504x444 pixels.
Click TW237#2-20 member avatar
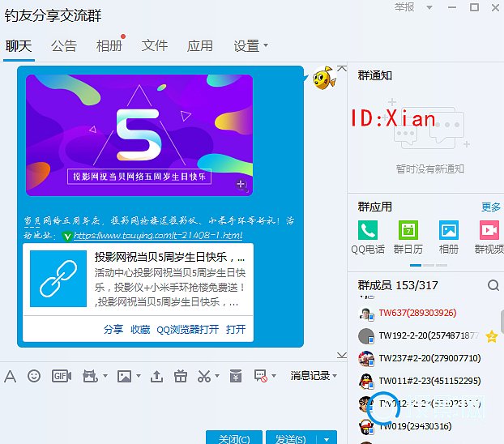[366, 358]
